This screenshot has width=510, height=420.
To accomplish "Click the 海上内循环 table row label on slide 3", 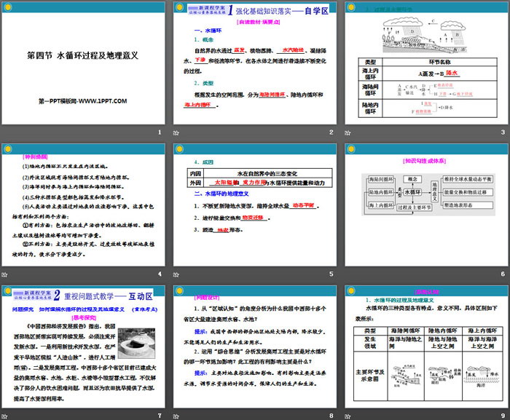I will coord(370,74).
